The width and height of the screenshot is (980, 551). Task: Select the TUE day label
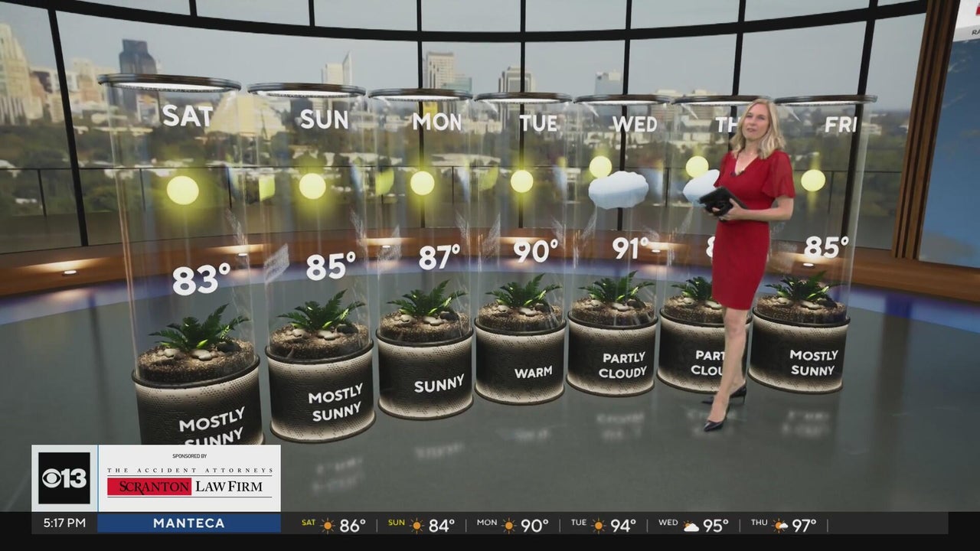tap(539, 123)
